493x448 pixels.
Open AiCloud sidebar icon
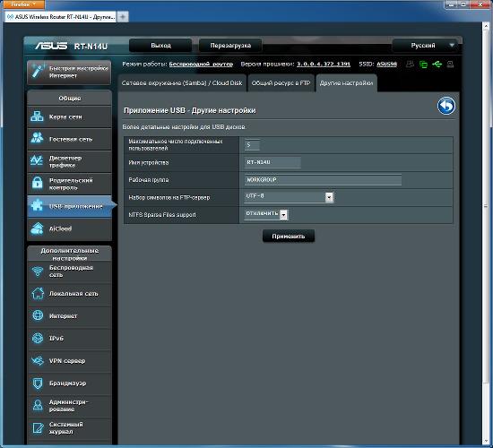point(37,228)
